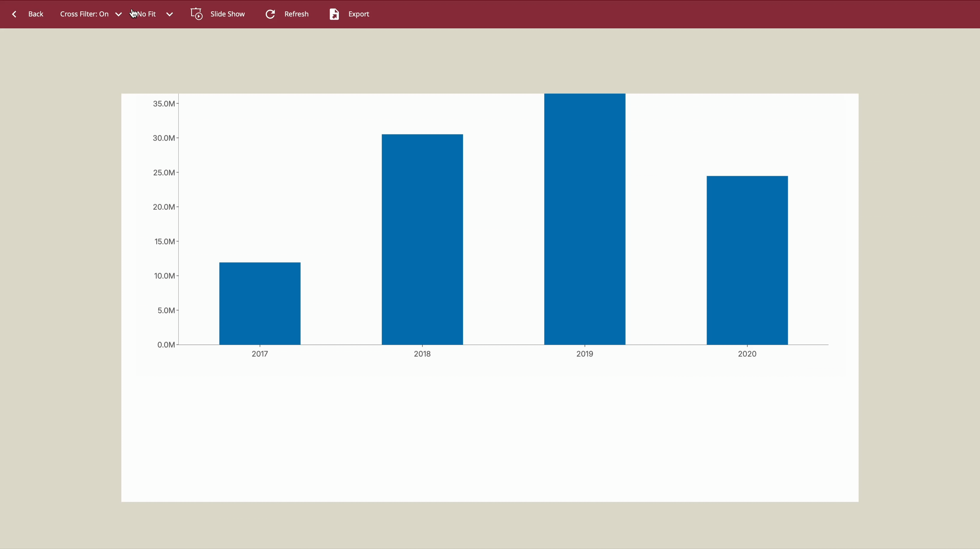Choose Export from the top toolbar

[358, 14]
